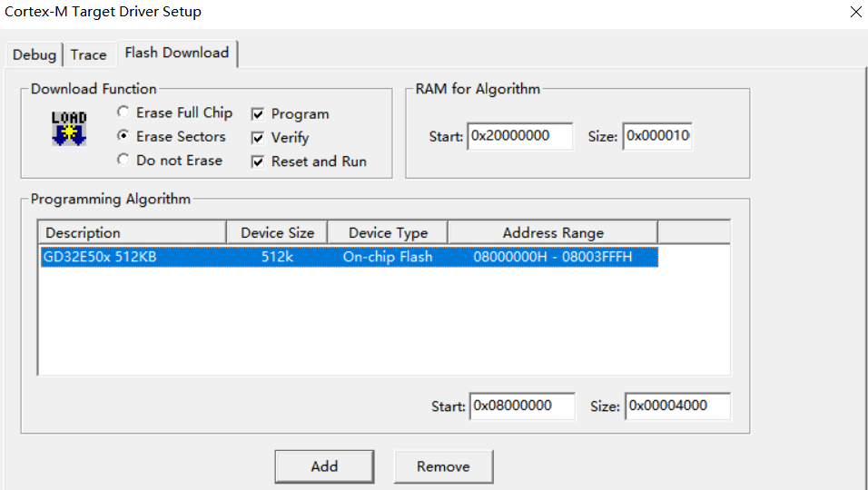Click the LOAD download icon
Image resolution: width=868 pixels, height=490 pixels.
(x=68, y=129)
